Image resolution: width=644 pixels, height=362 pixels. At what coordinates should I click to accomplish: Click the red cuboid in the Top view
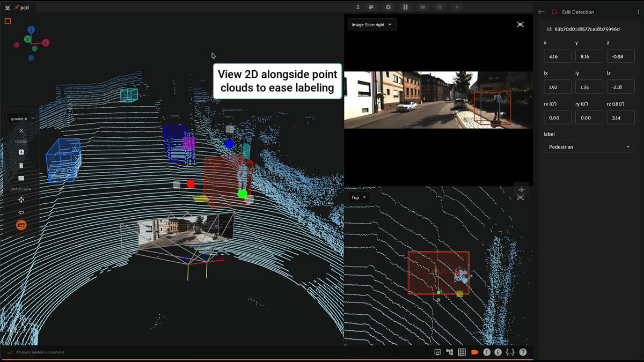438,272
